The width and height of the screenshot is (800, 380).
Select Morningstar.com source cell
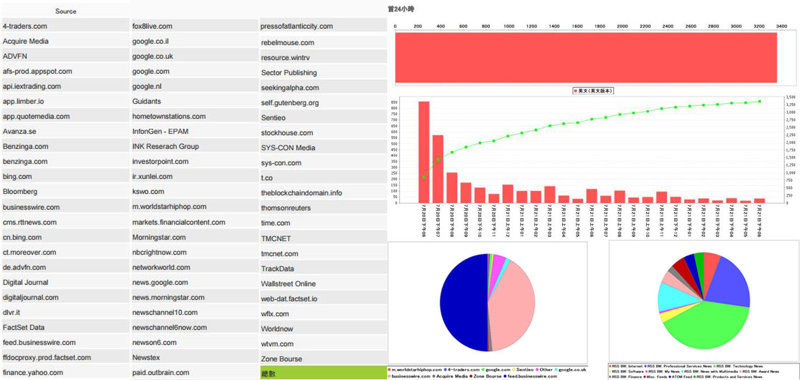tap(195, 237)
